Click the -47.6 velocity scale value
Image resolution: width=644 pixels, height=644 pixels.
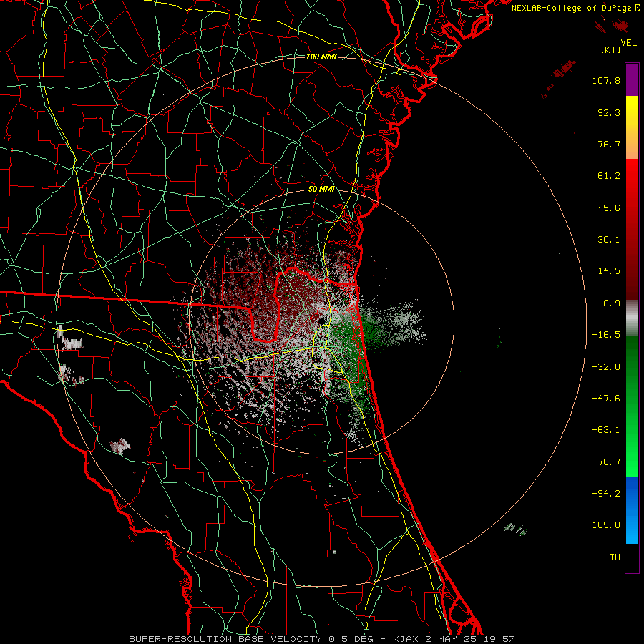(606, 399)
